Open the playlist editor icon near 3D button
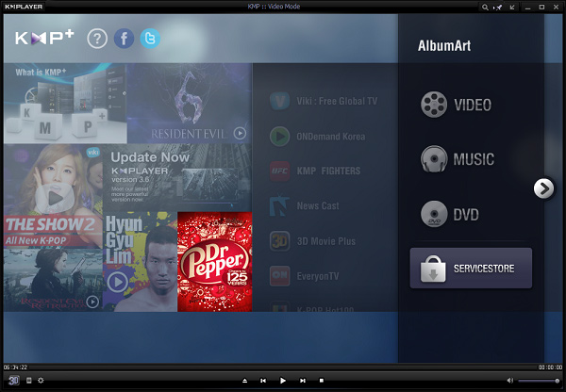The height and width of the screenshot is (392, 566). tap(29, 380)
